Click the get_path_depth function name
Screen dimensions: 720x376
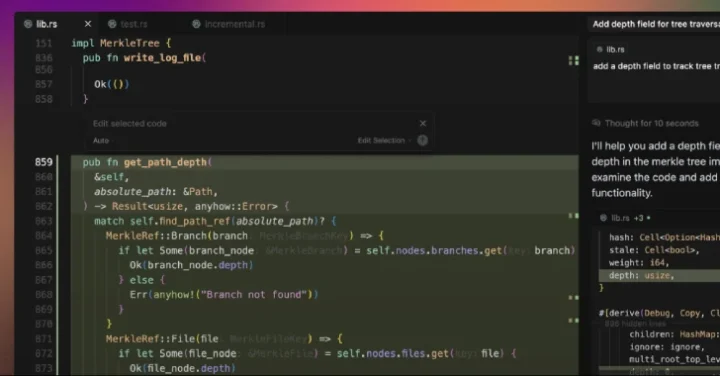[166, 162]
